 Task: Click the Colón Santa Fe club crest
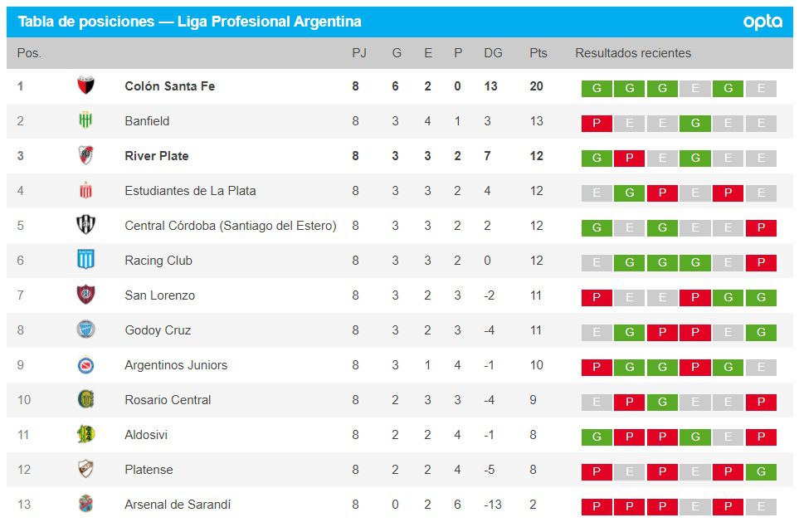[85, 85]
